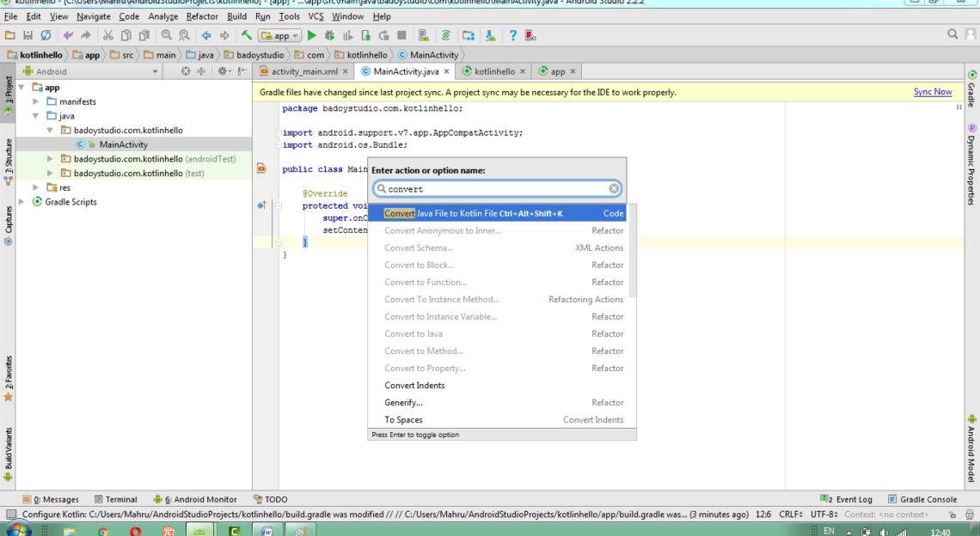Click the Project panel settings gear icon

click(x=223, y=71)
